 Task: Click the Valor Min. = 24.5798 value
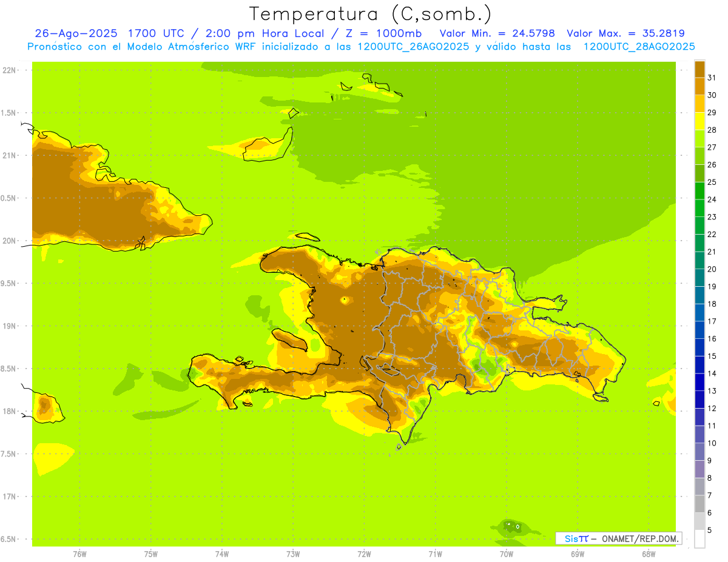[497, 33]
